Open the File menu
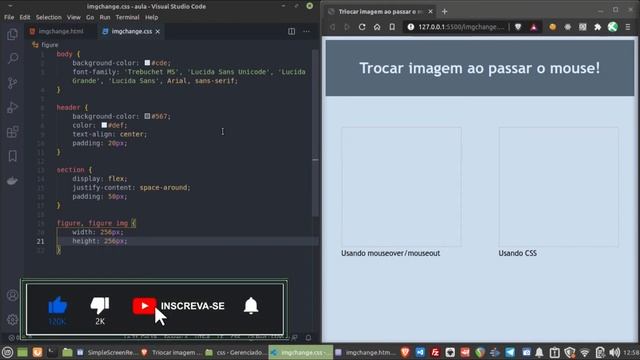The width and height of the screenshot is (640, 360). 9,17
